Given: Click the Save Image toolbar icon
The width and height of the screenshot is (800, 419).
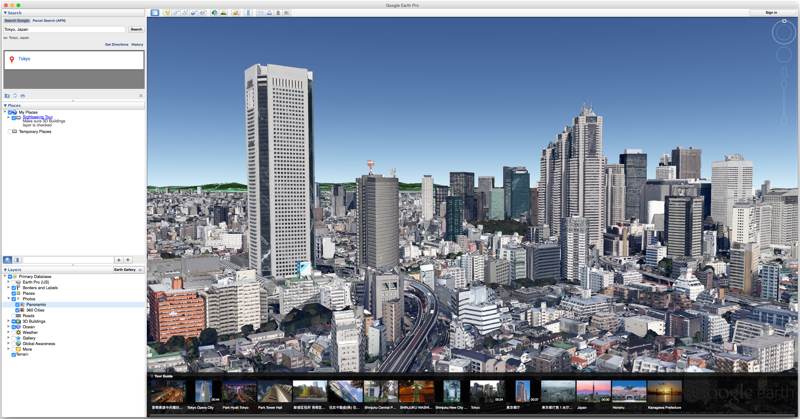Looking at the screenshot, I should tap(278, 13).
